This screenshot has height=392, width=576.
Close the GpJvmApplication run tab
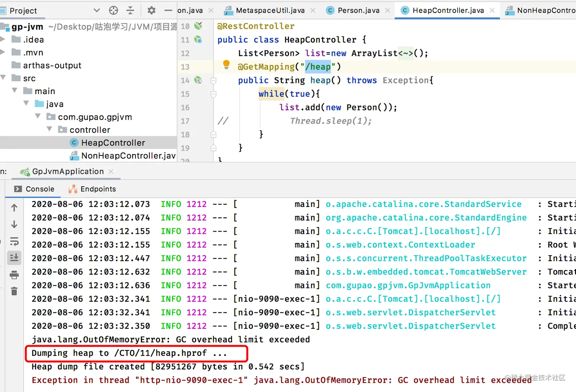111,172
